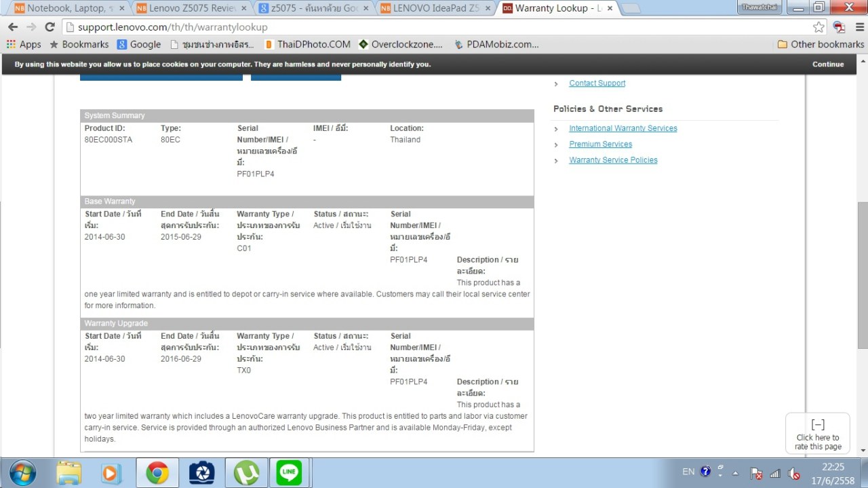Viewport: 868px width, 488px height.
Task: Click Warranty Upgrade end date 2016-06-29
Action: 181,359
